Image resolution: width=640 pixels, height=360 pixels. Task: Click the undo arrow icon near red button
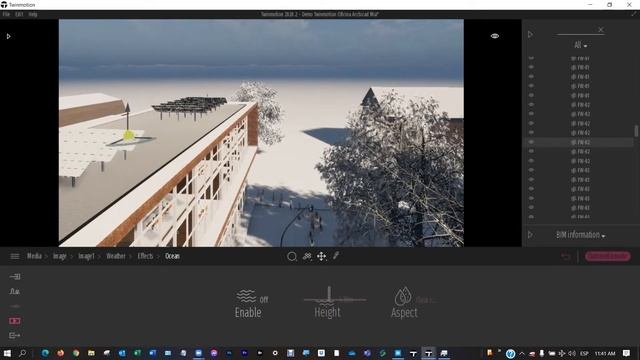pos(566,256)
